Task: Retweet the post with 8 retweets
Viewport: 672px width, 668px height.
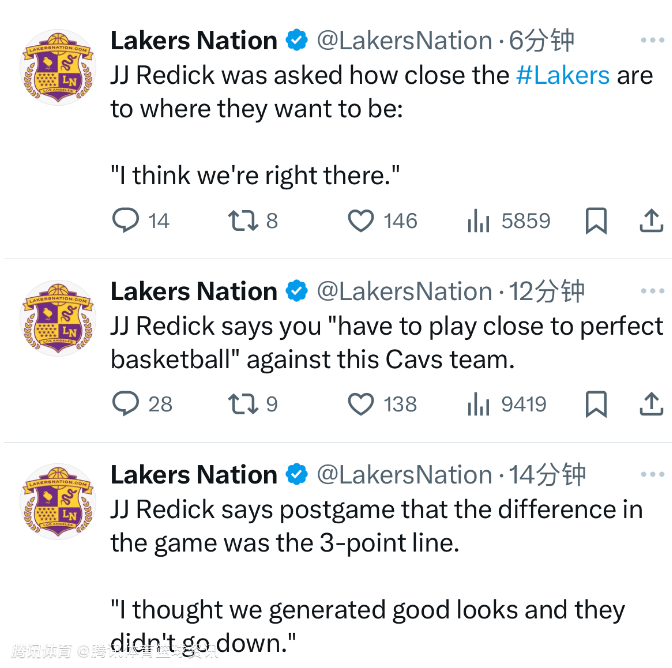Action: coord(243,221)
